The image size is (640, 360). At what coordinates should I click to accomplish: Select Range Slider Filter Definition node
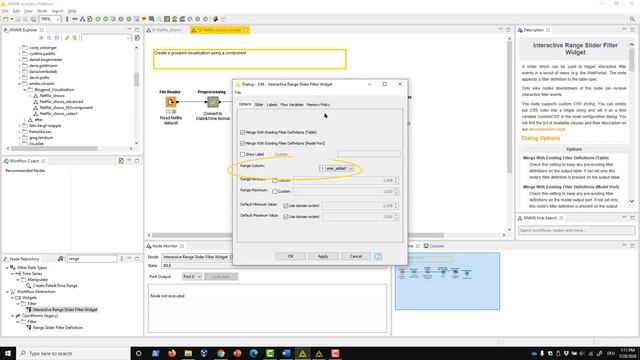pyautogui.click(x=58, y=327)
